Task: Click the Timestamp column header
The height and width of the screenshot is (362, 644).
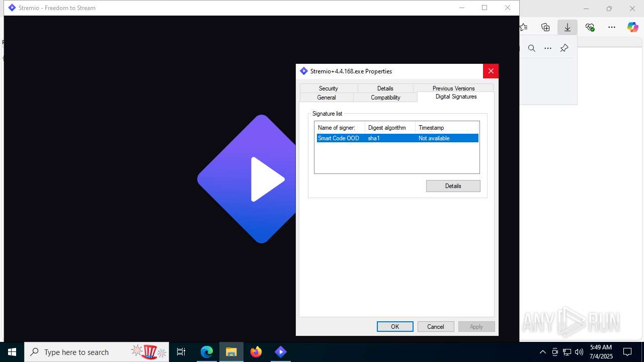Action: pyautogui.click(x=447, y=128)
